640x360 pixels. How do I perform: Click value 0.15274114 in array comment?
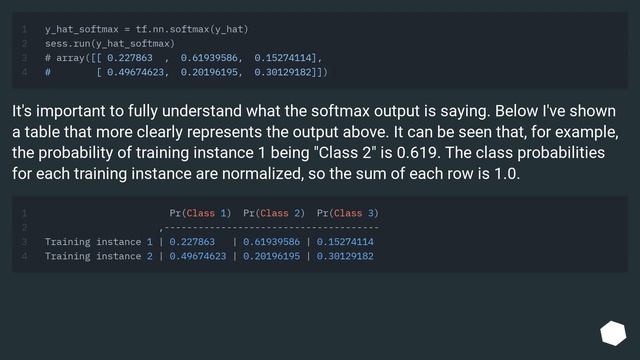282,58
